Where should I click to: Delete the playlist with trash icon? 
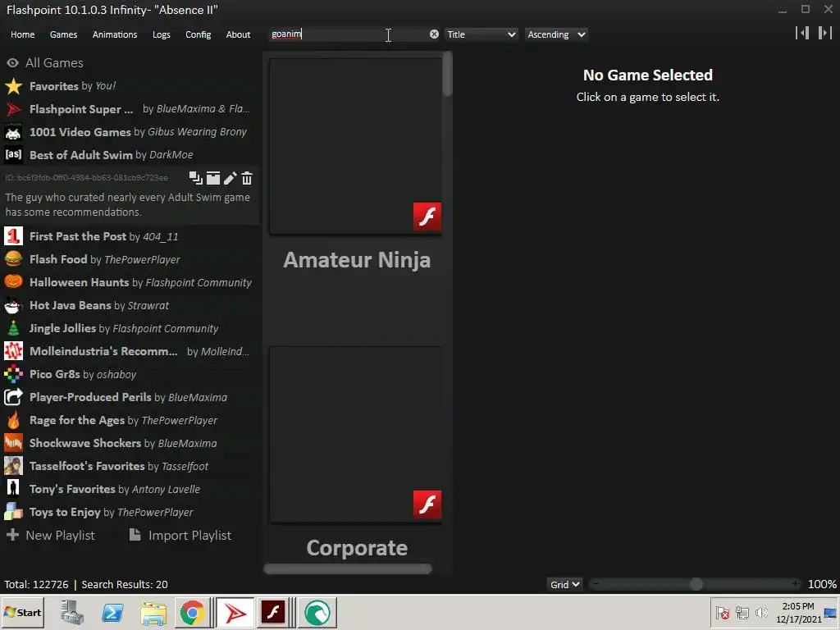[246, 178]
